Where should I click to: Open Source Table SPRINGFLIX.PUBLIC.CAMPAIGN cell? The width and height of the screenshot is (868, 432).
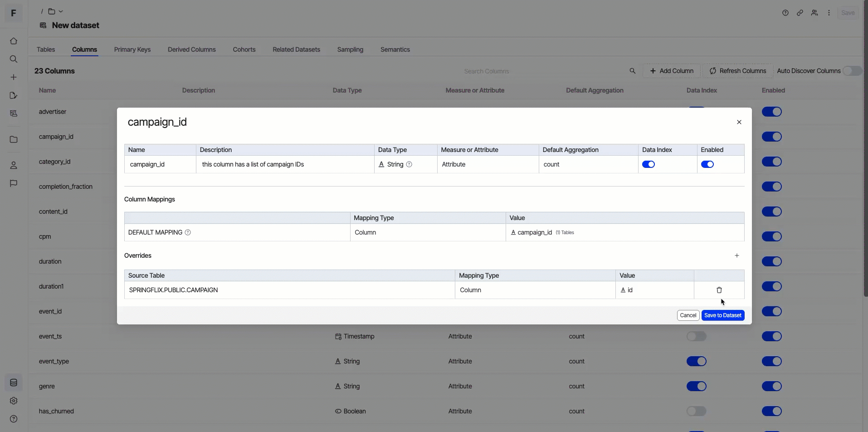tap(290, 290)
